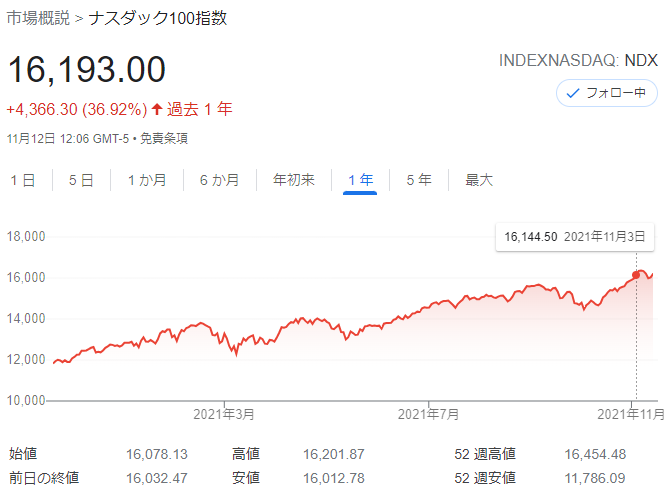Click the checkmark icon in フォロー中 button
Screen dimensions: 669x499
coord(572,93)
